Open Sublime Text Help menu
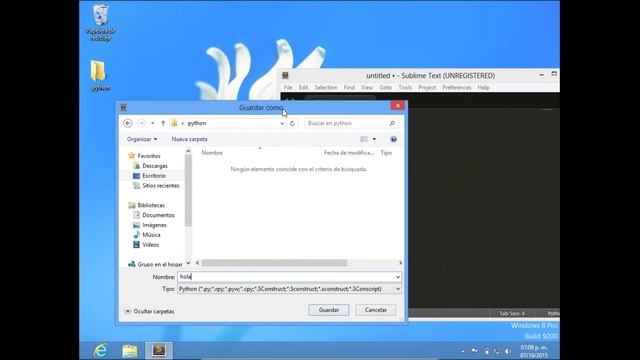 (x=483, y=87)
